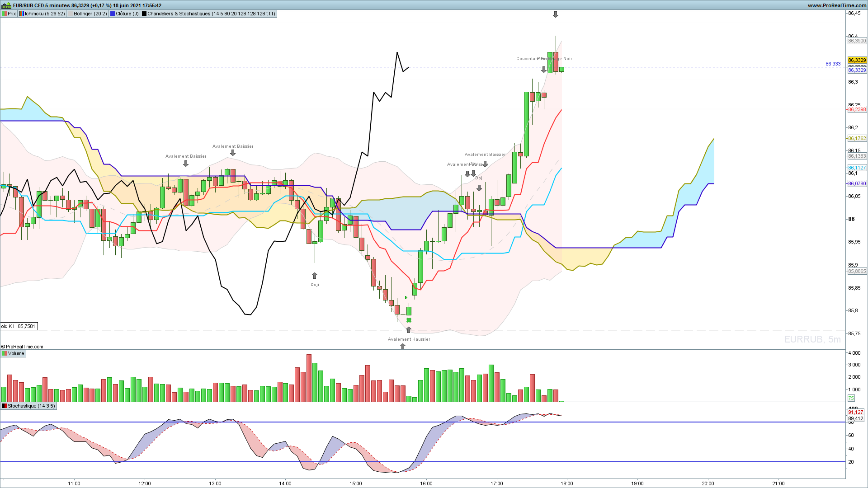This screenshot has width=868, height=488.
Task: Click the green X marker at the chart low
Action: click(409, 320)
